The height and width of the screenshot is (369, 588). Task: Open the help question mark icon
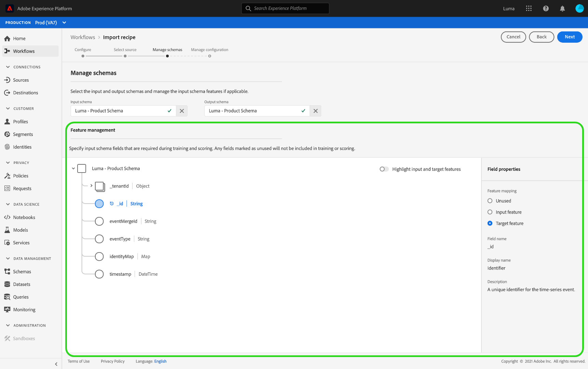tap(546, 9)
